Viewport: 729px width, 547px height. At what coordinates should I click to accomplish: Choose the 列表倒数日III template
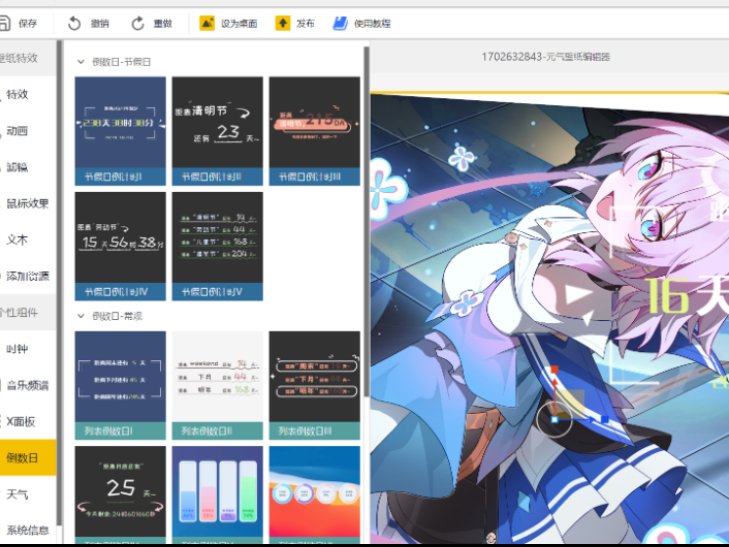(x=314, y=385)
